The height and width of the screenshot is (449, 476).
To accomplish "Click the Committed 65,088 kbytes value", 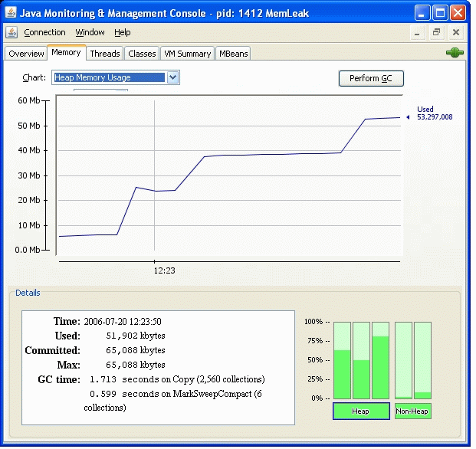I will (x=136, y=350).
